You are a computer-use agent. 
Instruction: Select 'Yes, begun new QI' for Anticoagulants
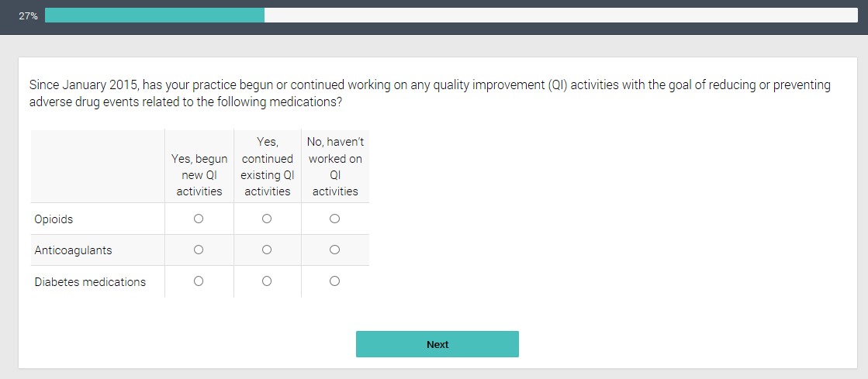199,250
